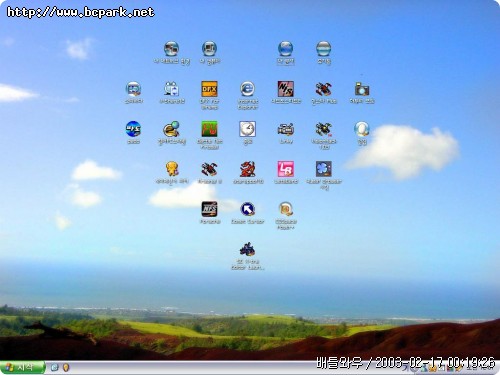Open the yellow character shortcut
Viewport: 500px width, 375px height.
[x=172, y=169]
